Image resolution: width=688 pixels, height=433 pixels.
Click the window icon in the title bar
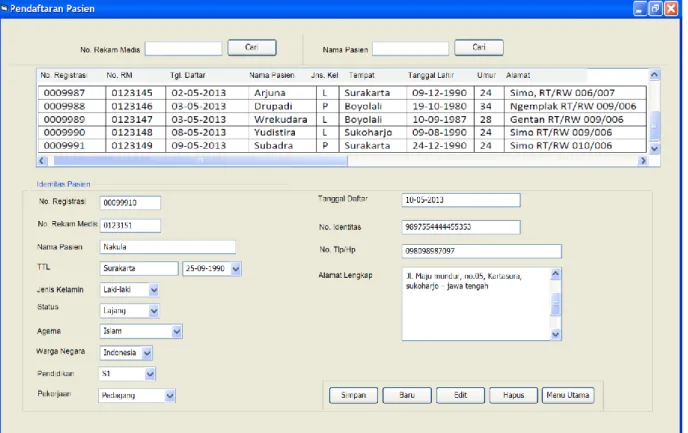click(x=4, y=8)
